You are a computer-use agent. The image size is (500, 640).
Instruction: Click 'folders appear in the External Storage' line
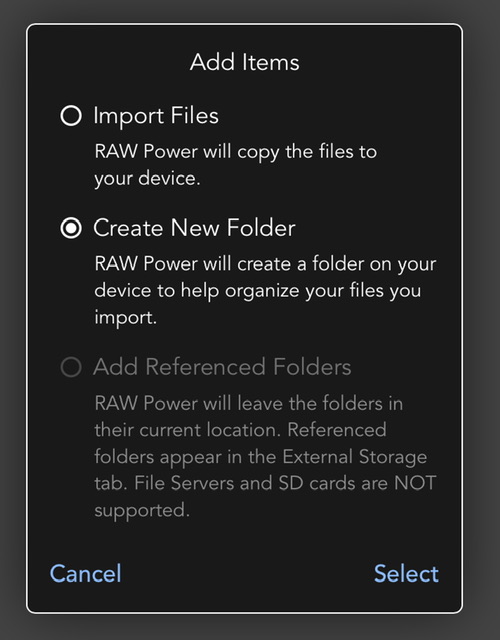click(260, 457)
